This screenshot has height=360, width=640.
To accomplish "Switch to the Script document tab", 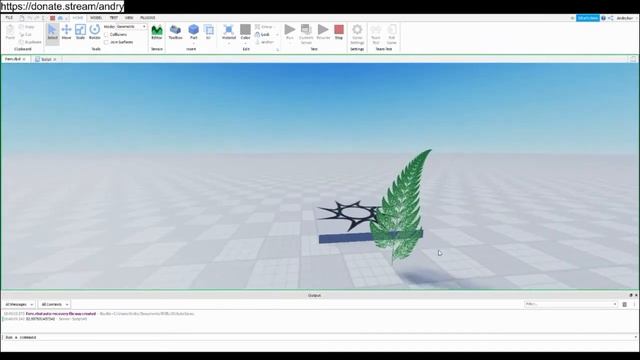I will coord(46,59).
